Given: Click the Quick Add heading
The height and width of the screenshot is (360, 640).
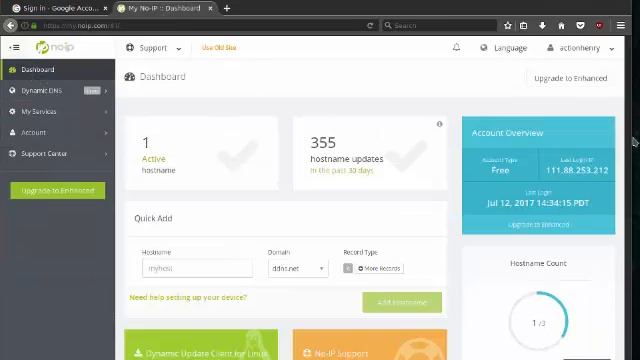Looking at the screenshot, I should [153, 218].
